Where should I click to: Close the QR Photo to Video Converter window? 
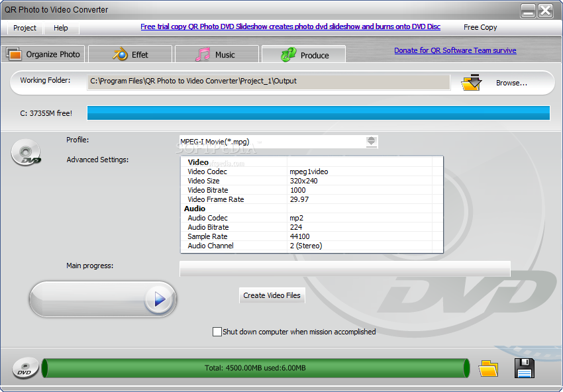[546, 11]
